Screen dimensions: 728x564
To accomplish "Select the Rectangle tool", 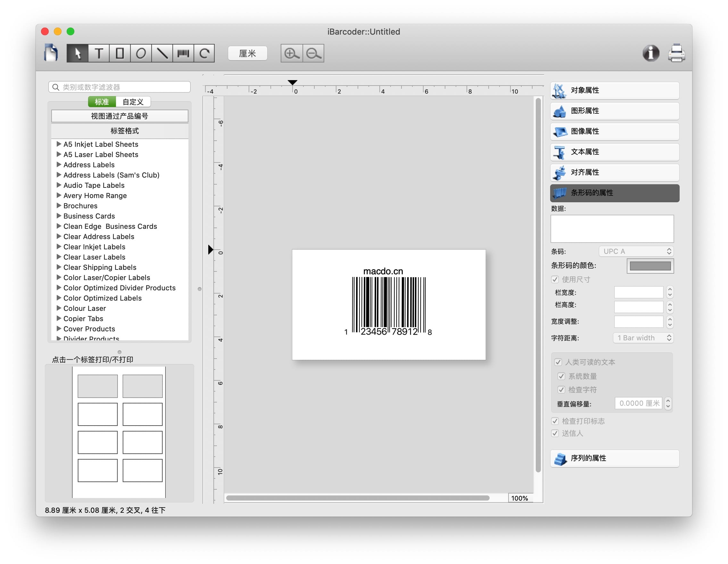I will coord(120,53).
